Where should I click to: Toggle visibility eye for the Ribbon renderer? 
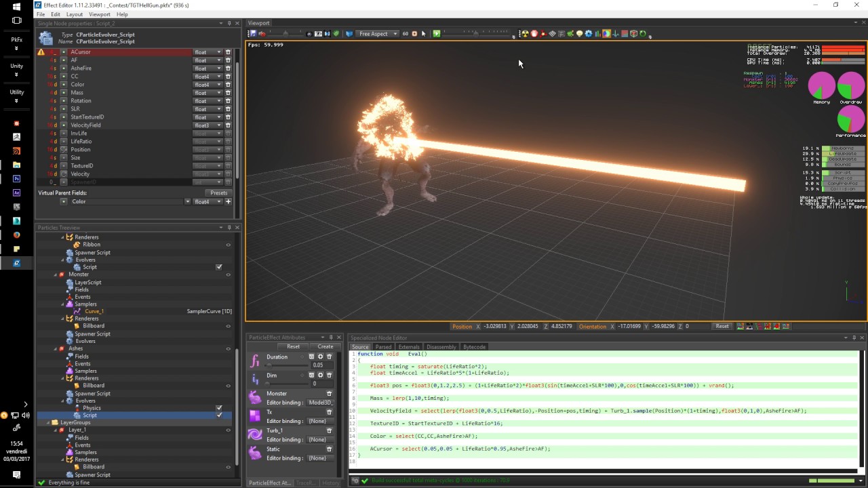tap(228, 245)
